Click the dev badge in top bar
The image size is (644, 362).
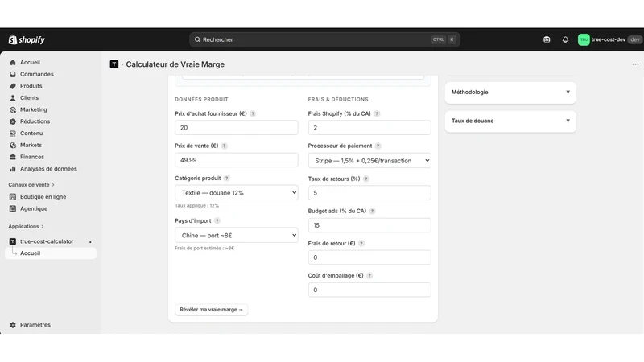click(635, 39)
